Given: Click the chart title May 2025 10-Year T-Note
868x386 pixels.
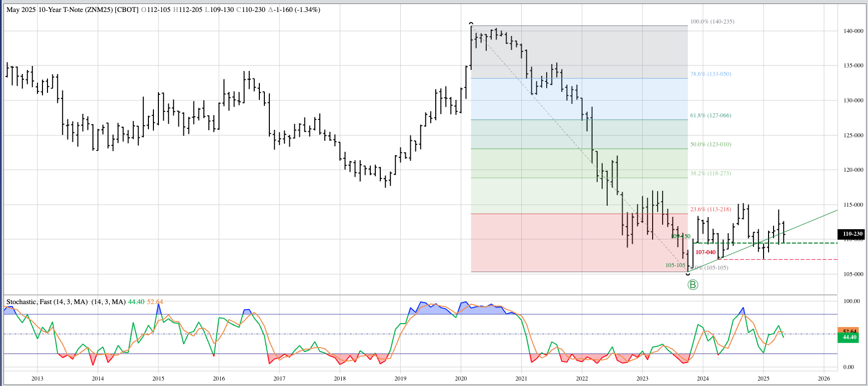Looking at the screenshot, I should point(72,9).
